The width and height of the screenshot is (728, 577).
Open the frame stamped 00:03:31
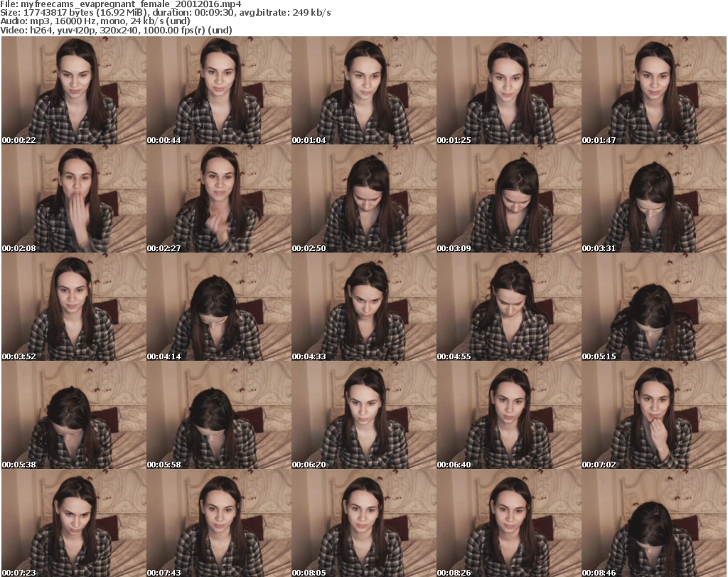click(x=654, y=198)
